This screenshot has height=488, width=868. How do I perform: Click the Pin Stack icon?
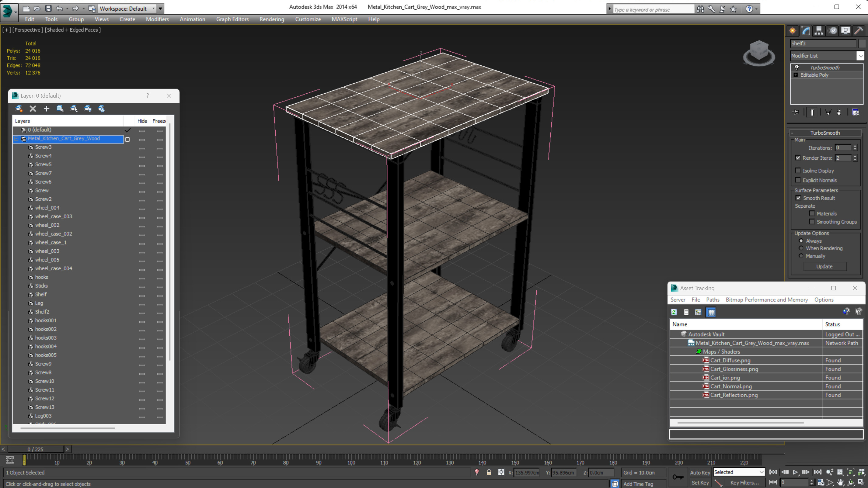[x=796, y=112]
